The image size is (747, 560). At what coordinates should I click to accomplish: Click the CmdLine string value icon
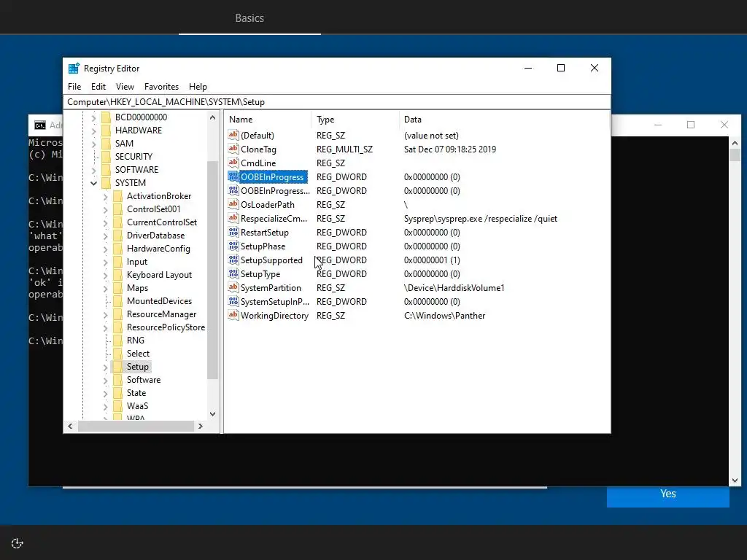(x=233, y=163)
